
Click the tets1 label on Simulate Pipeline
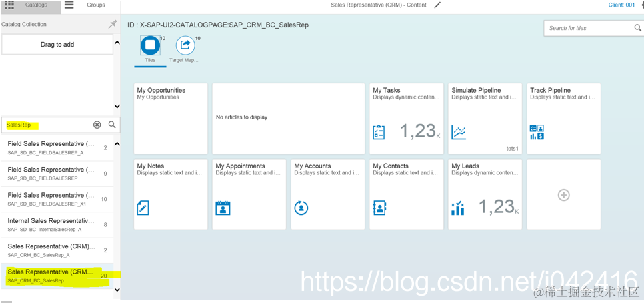coord(513,148)
